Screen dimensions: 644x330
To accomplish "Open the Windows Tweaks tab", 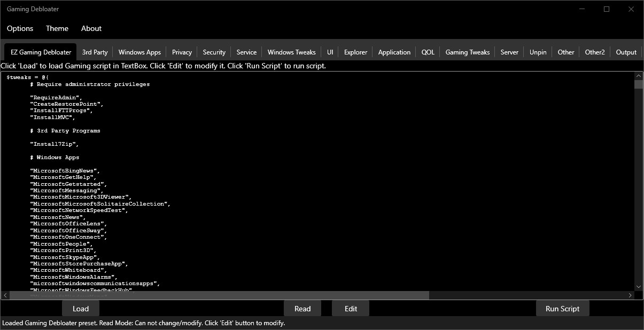I will (291, 52).
